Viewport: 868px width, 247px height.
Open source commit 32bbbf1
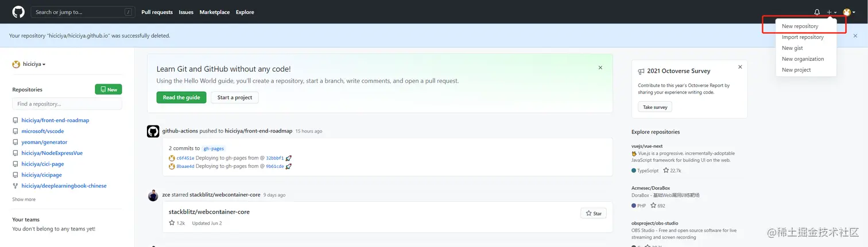[275, 158]
